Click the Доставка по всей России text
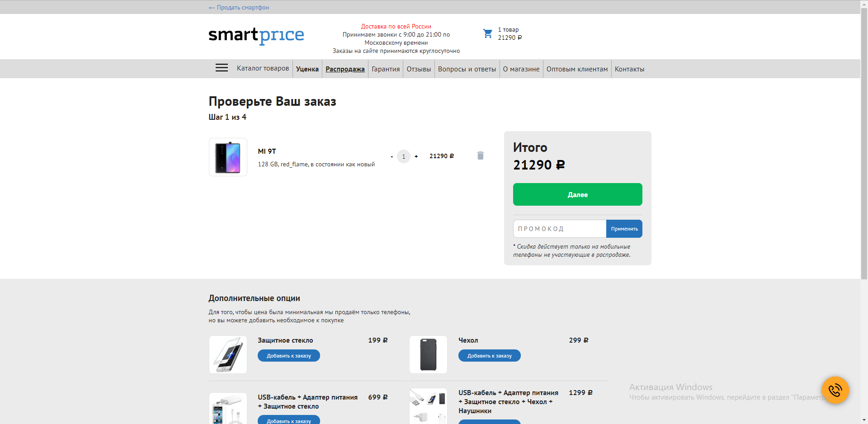 (x=396, y=26)
